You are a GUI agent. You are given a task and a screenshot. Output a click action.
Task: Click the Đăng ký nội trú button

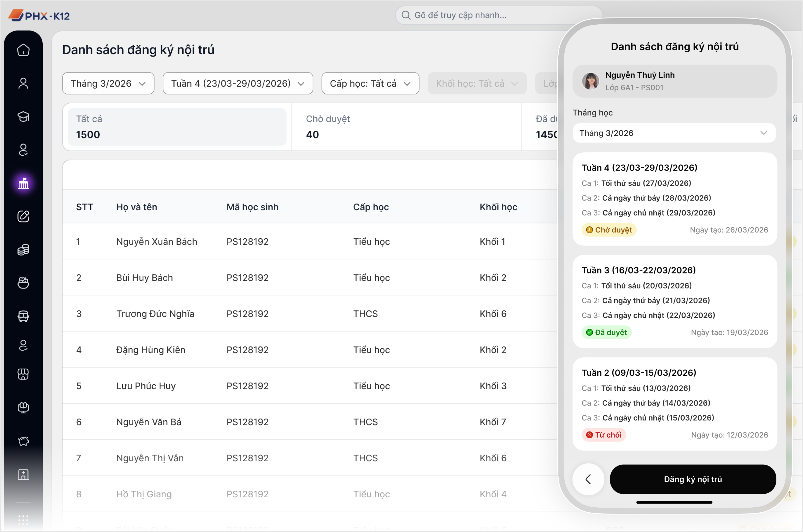tap(693, 479)
